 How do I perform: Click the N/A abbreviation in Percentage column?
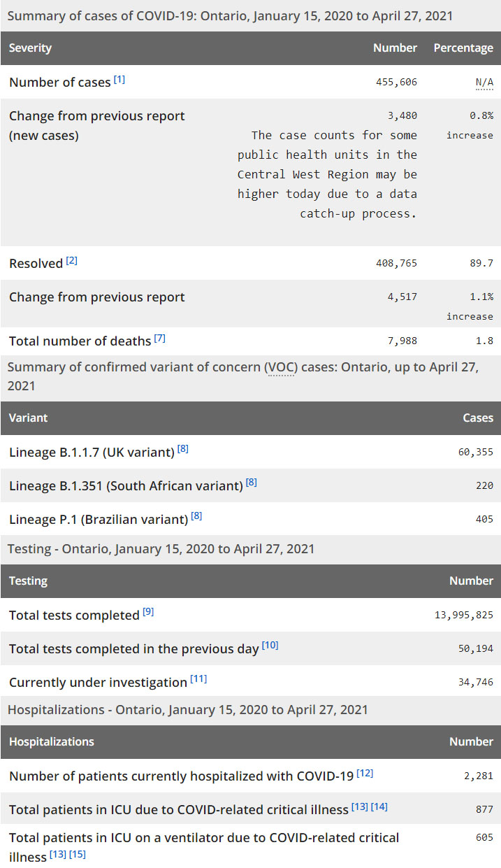coord(484,82)
